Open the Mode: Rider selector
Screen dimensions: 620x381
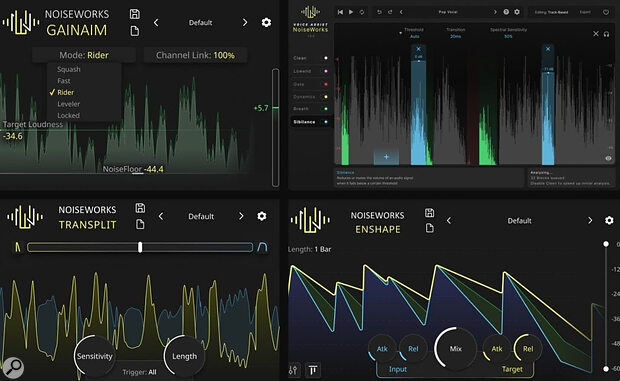coord(84,55)
